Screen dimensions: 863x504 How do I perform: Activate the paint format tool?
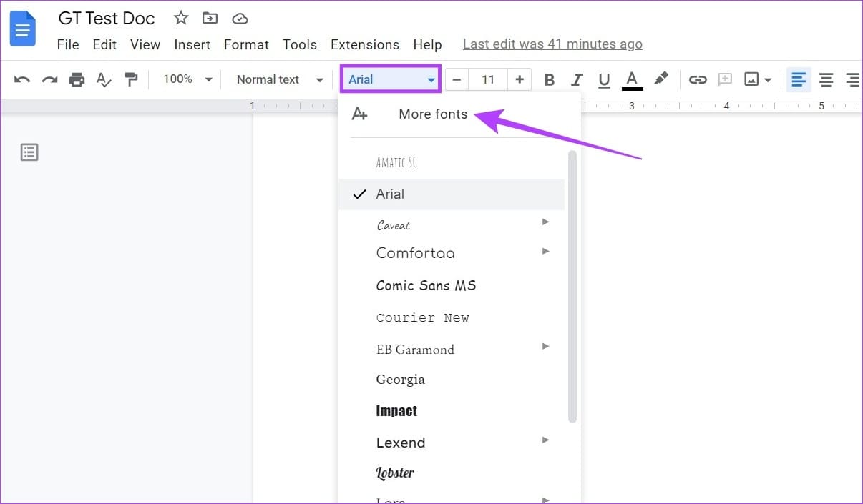[131, 79]
